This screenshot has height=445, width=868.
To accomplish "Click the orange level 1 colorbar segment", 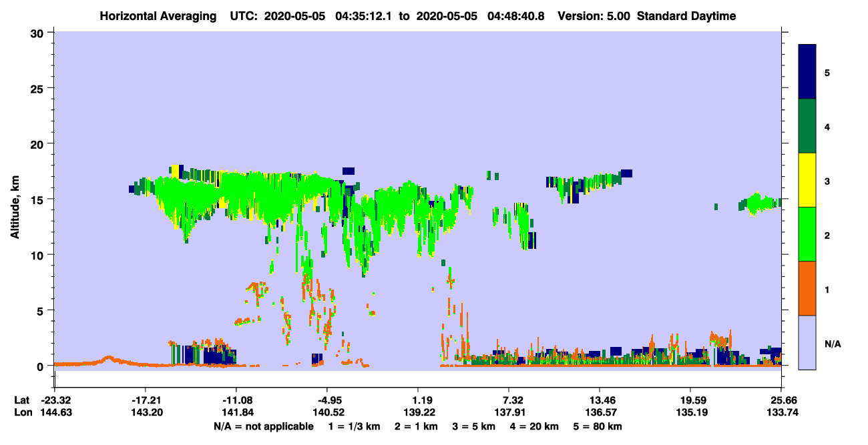I will [x=807, y=288].
